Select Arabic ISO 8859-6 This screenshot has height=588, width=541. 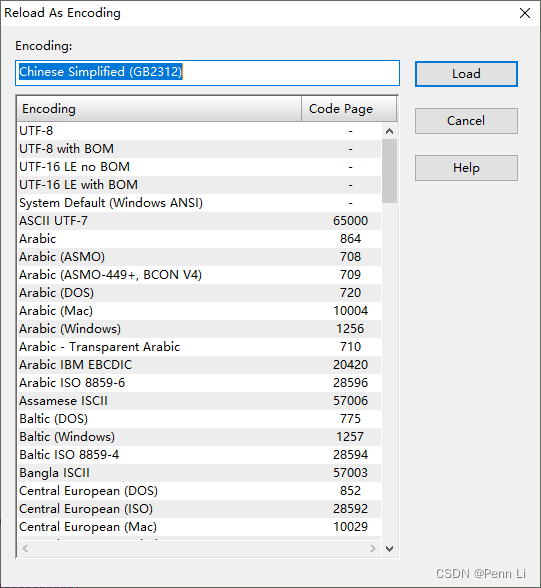click(x=199, y=383)
